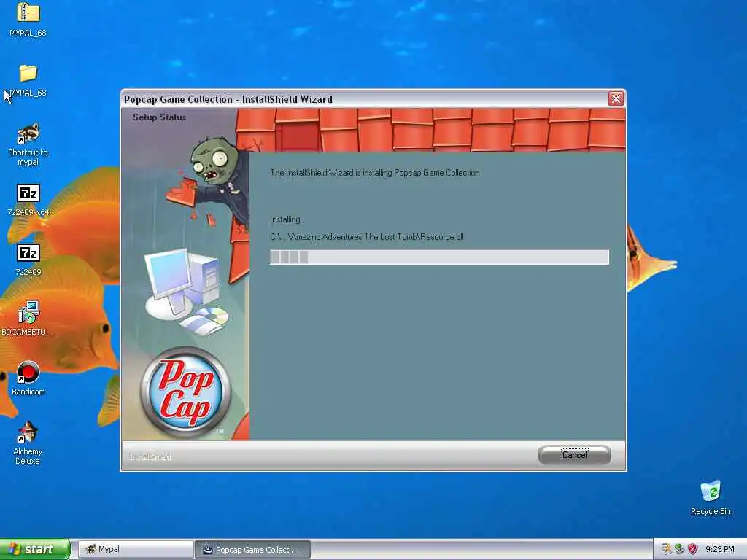
Task: Click the 9:23 PM clock
Action: (720, 549)
